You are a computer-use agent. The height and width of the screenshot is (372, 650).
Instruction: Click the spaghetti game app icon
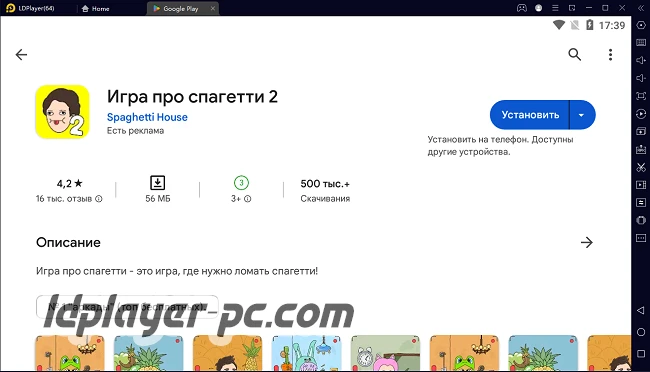[x=63, y=112]
